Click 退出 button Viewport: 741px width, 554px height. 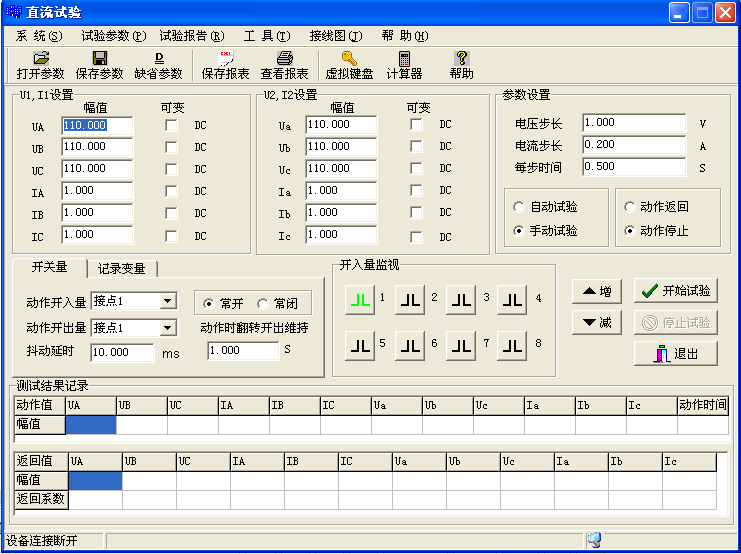(x=676, y=354)
